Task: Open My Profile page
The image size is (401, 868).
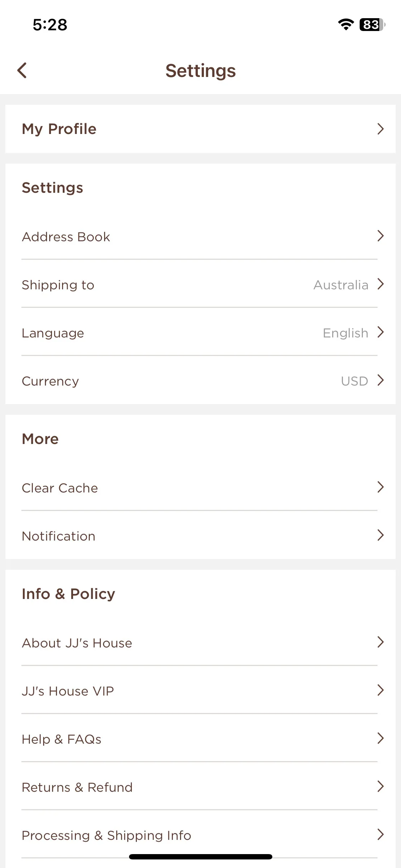Action: [x=200, y=129]
